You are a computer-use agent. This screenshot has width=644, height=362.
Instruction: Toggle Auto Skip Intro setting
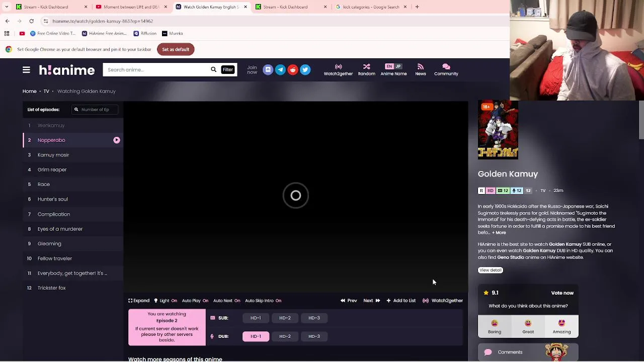263,301
